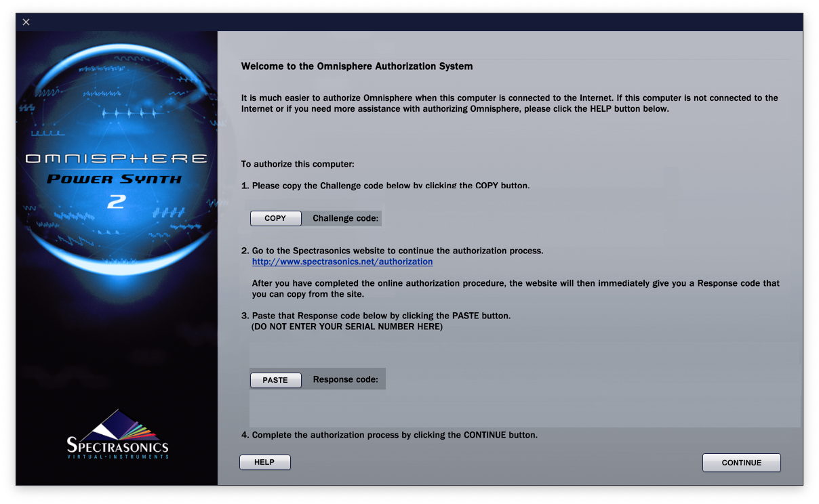819x504 pixels.
Task: Click step 2 'Go to the Spectrasonics website' text
Action: [392, 251]
